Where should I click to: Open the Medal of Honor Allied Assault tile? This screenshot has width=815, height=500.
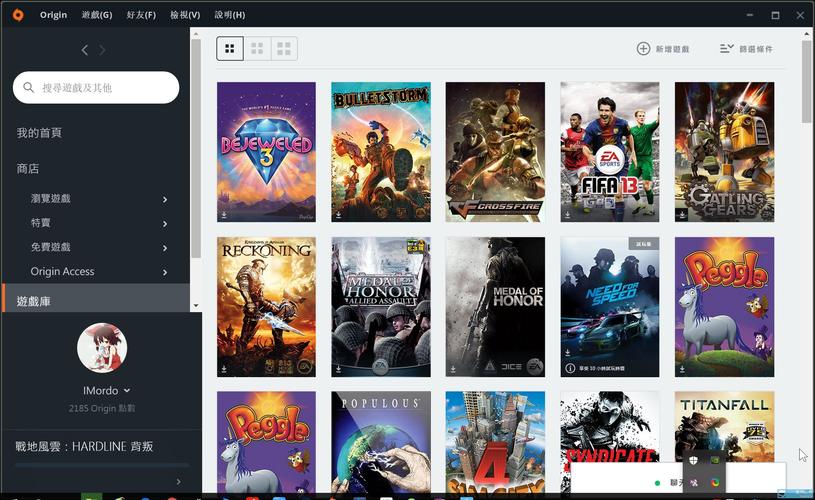tap(381, 307)
